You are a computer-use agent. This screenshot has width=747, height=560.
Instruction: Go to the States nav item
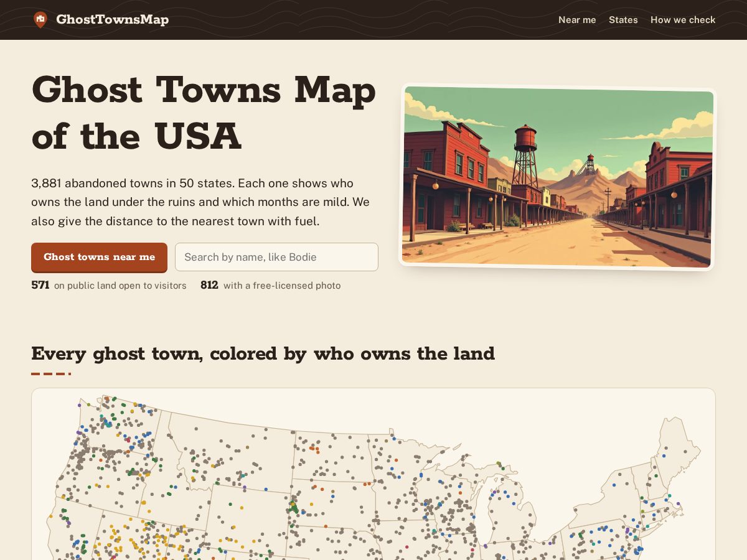click(623, 20)
